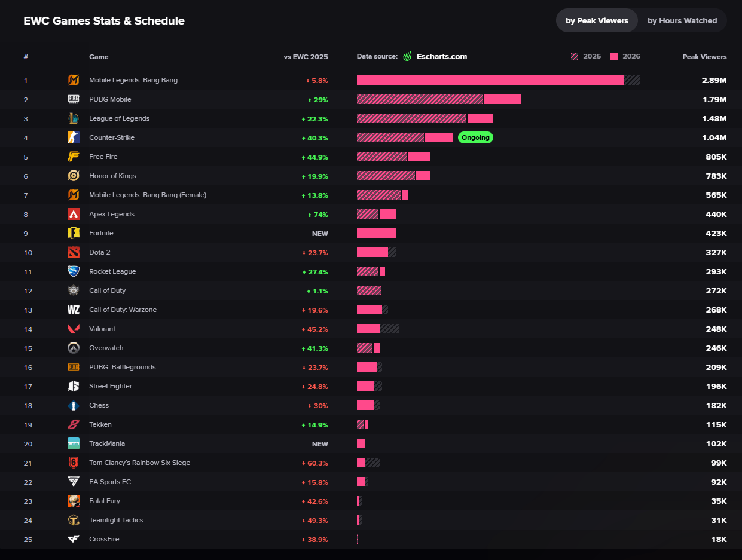
Task: Click the Peak Viewers column header
Action: pos(704,57)
